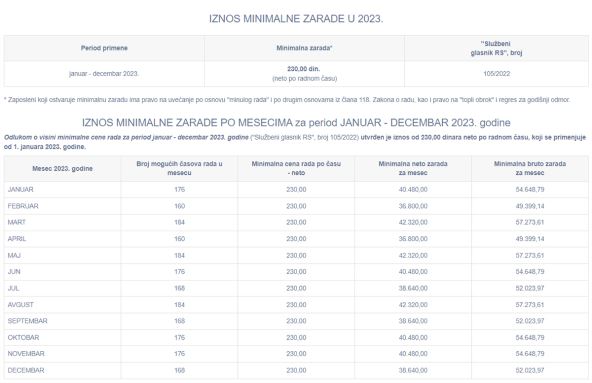The height and width of the screenshot is (383, 592).
Task: Click the footnote about minuli rad and topli obrok
Action: pos(287,100)
